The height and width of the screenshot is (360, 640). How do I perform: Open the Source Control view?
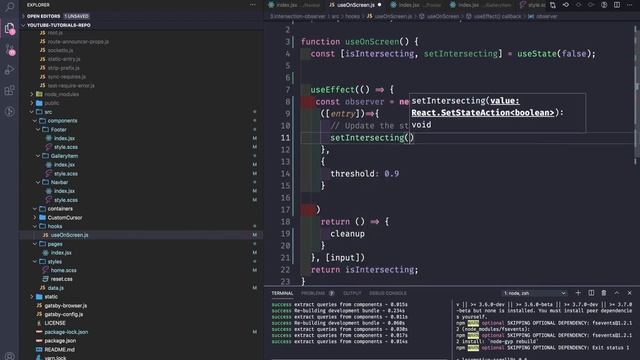click(x=9, y=49)
